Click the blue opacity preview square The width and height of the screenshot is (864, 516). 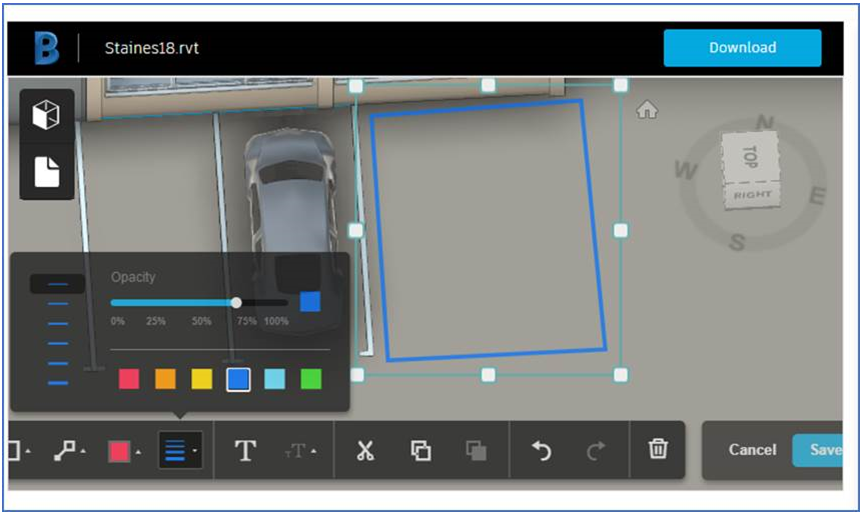coord(310,302)
